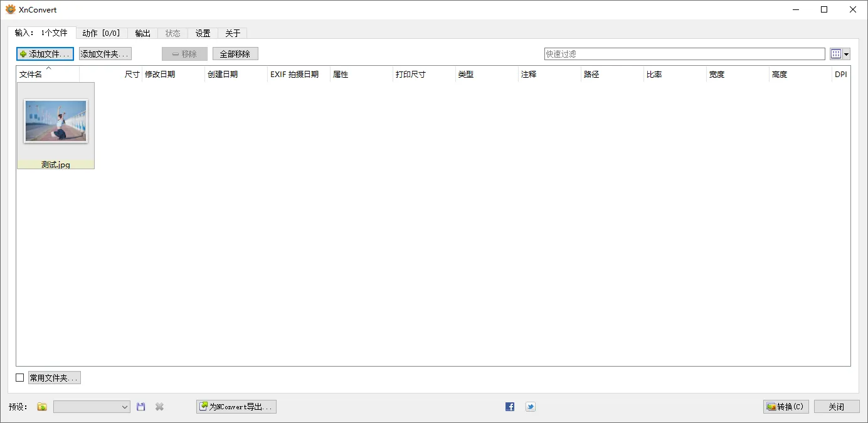Open the 输出 tab
The width and height of the screenshot is (868, 423).
pos(143,33)
